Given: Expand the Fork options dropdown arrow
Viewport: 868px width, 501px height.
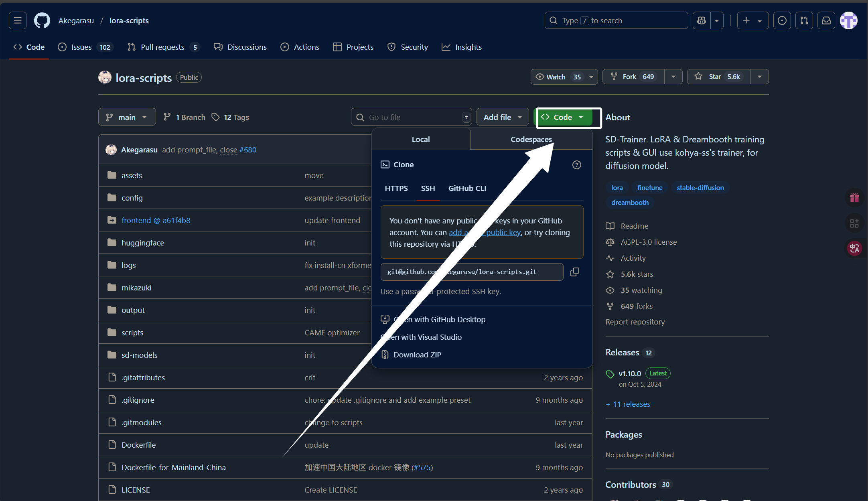Looking at the screenshot, I should click(673, 77).
